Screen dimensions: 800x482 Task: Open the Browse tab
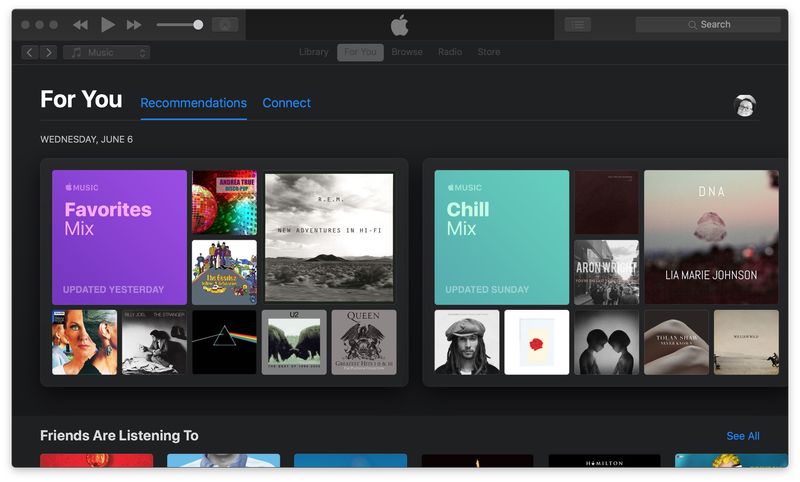coord(407,52)
